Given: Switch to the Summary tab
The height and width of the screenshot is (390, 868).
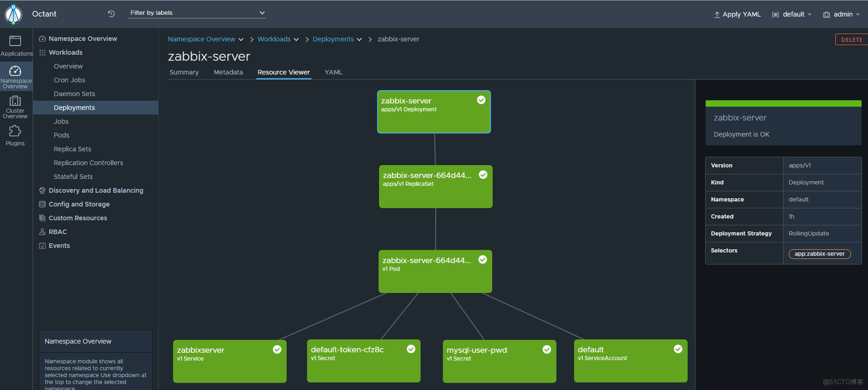Looking at the screenshot, I should 184,72.
